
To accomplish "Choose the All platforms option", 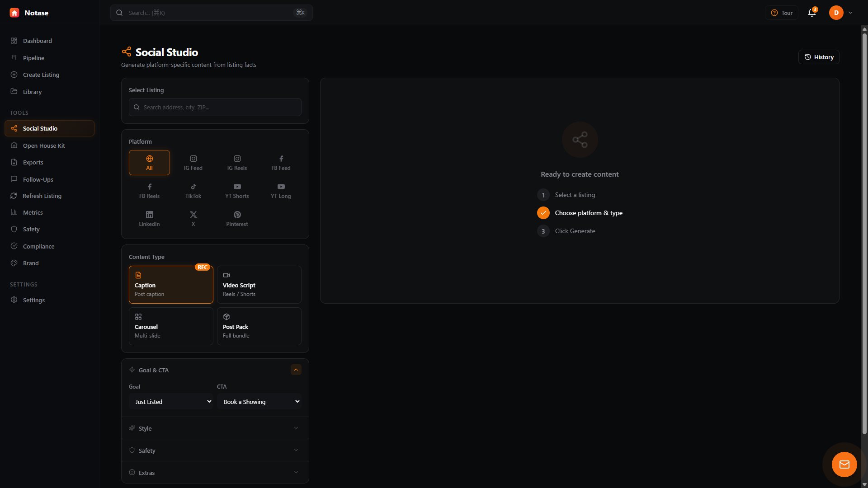I will [149, 162].
